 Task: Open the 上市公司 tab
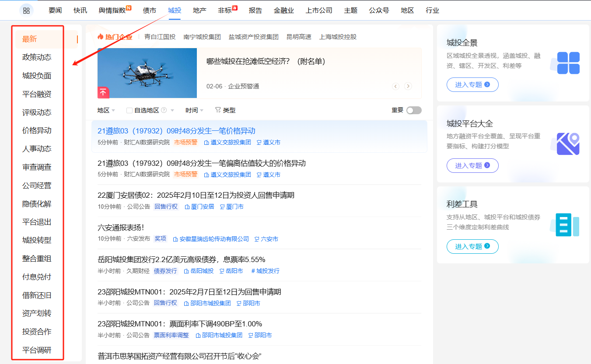click(x=319, y=10)
